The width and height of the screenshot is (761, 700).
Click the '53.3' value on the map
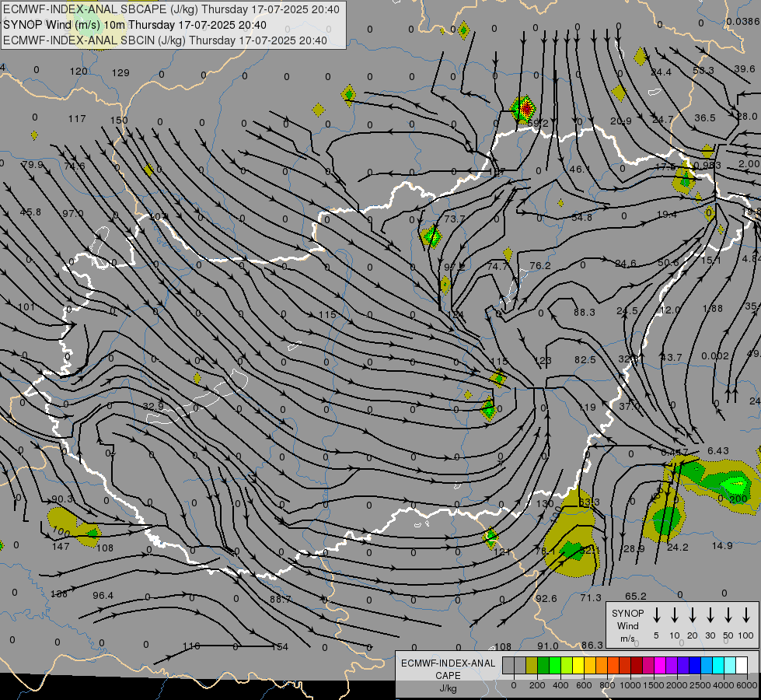pos(703,71)
